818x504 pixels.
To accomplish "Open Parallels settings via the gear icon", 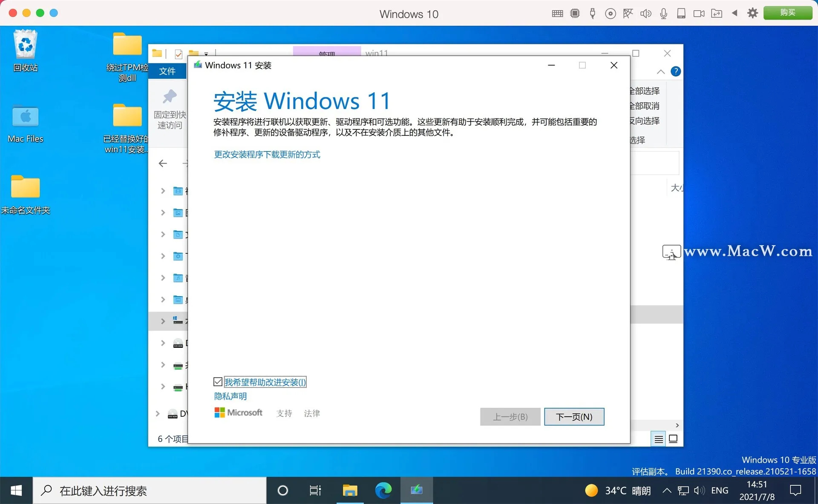I will pos(752,13).
